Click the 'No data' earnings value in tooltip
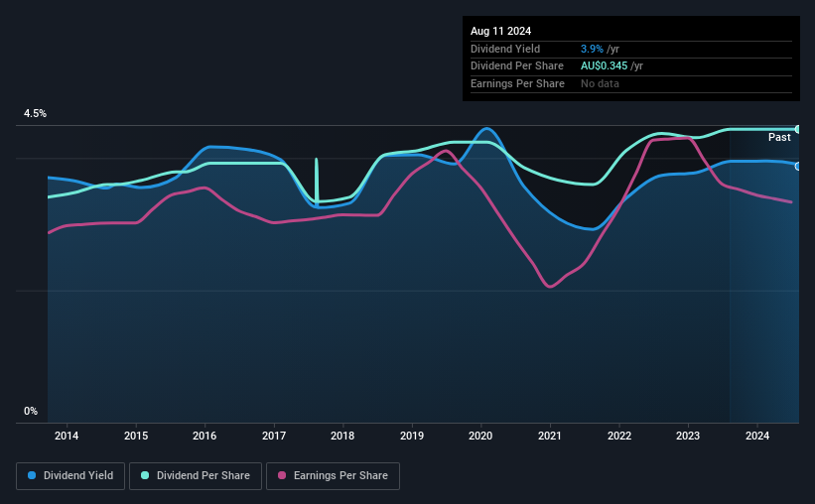This screenshot has height=504, width=815. point(602,83)
